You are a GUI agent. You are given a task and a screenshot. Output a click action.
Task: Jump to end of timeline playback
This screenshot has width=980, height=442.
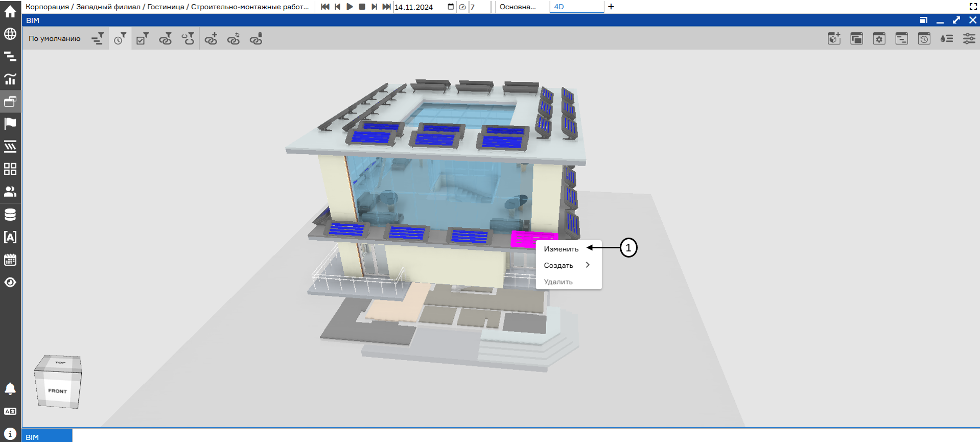[x=387, y=7]
